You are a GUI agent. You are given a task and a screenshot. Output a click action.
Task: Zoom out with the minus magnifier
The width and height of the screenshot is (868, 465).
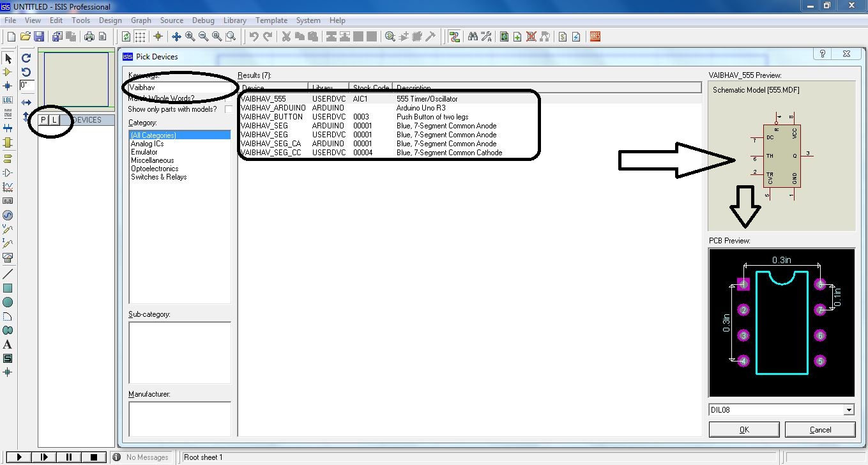point(203,36)
